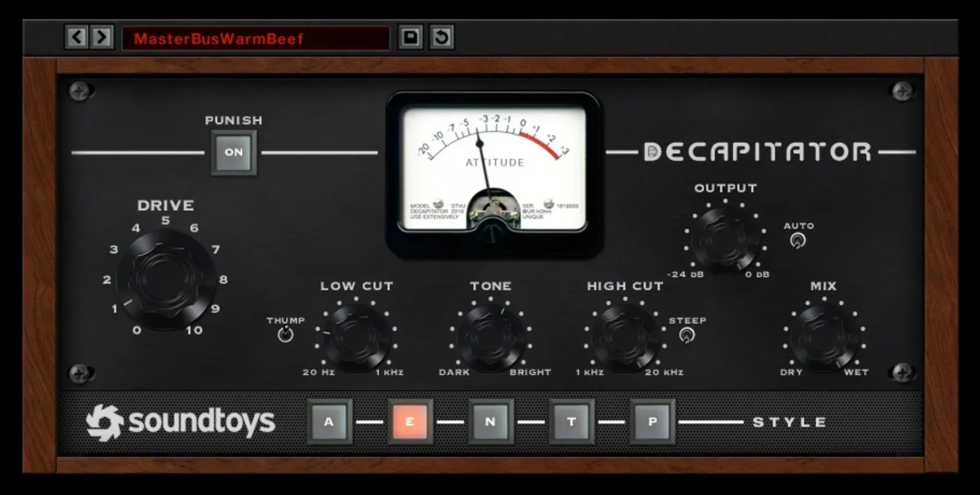Image resolution: width=980 pixels, height=495 pixels.
Task: Save the preset using the floppy disk icon
Action: pyautogui.click(x=411, y=37)
